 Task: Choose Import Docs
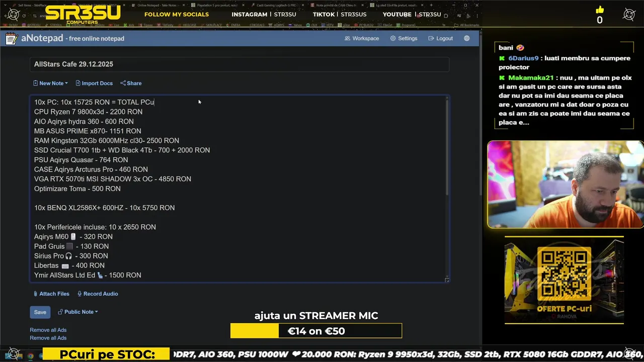(94, 83)
